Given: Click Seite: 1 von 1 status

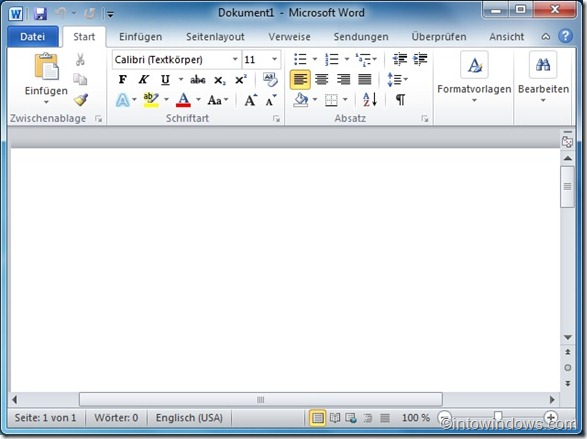Looking at the screenshot, I should click(x=45, y=418).
